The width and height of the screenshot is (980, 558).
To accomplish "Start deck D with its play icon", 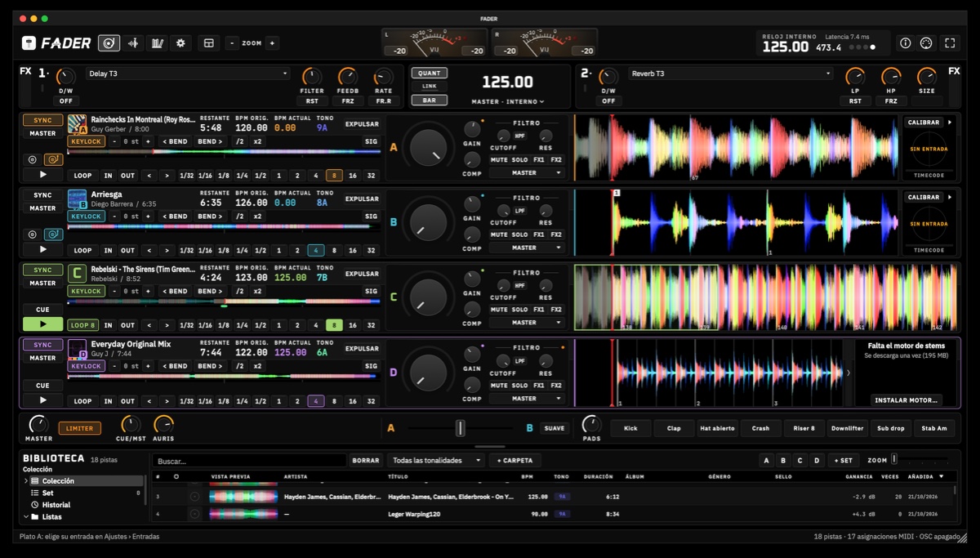I will click(43, 400).
